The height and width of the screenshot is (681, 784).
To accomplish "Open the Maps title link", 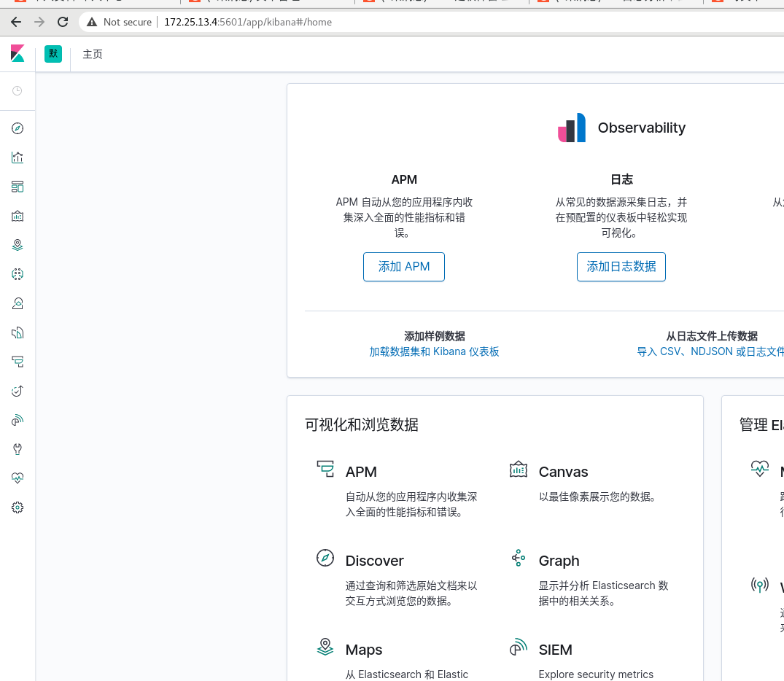I will [x=363, y=650].
